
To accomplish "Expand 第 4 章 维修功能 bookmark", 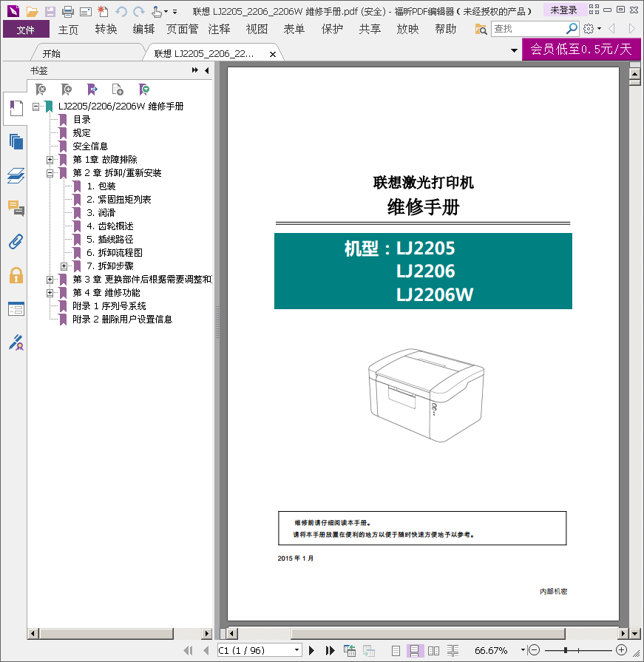I will click(x=50, y=293).
